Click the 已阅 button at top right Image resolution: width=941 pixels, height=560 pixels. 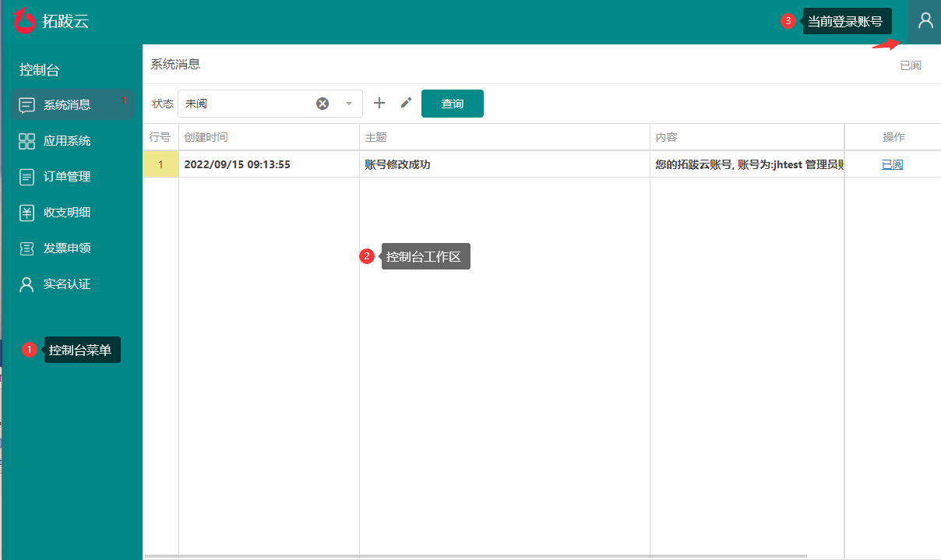point(910,65)
